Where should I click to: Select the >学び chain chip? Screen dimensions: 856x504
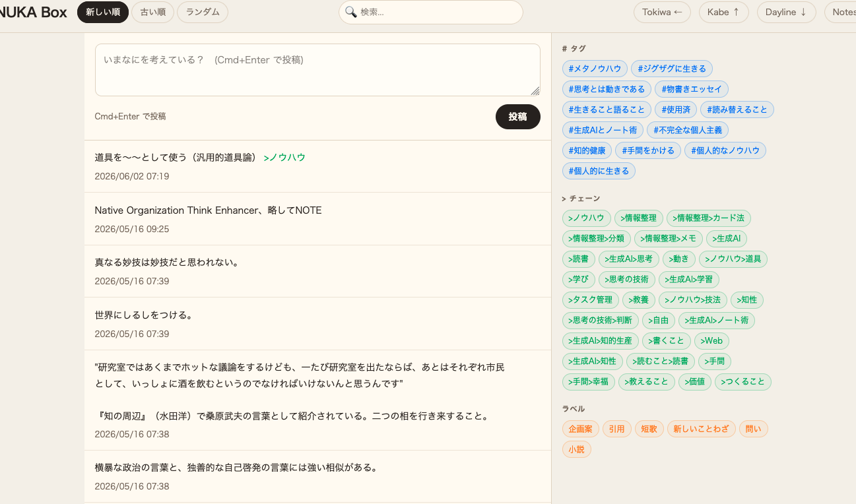(x=579, y=280)
